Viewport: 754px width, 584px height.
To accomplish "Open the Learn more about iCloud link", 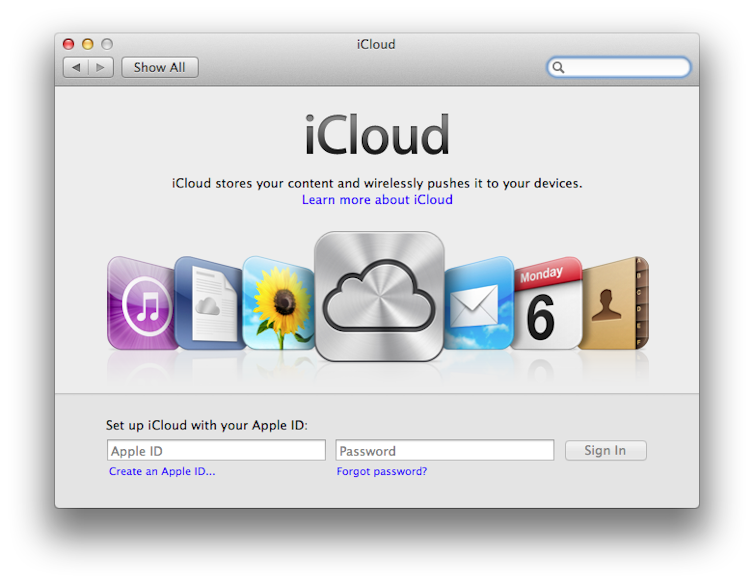I will click(x=377, y=200).
